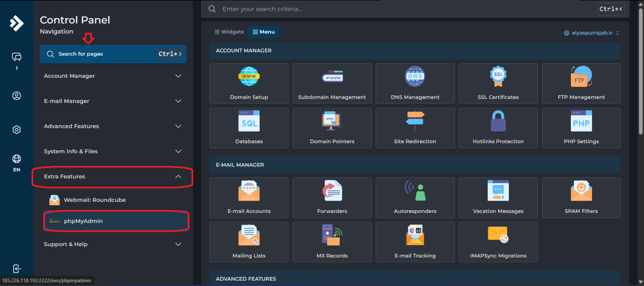Click the logout icon in left sidebar
Screen dimensions: 644x286
[x=17, y=268]
